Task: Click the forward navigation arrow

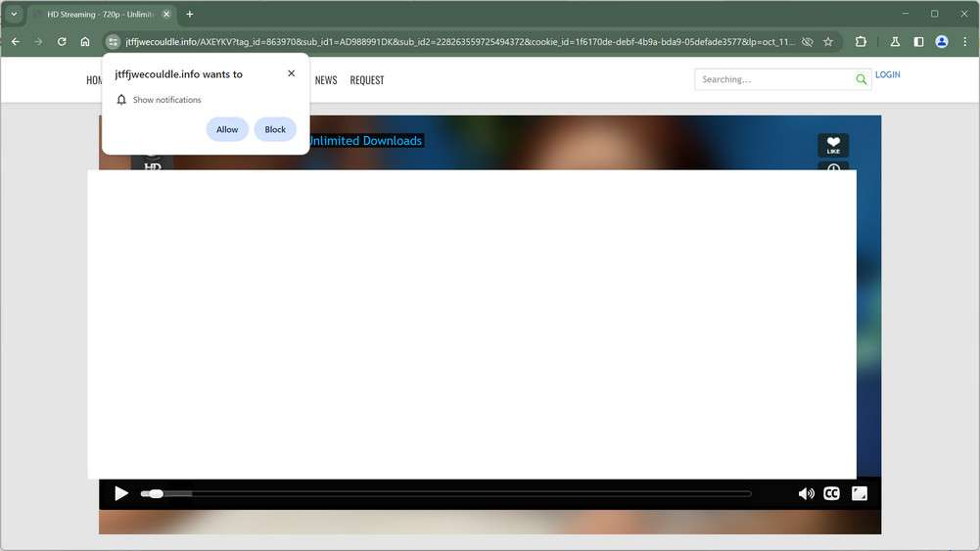Action: [39, 42]
